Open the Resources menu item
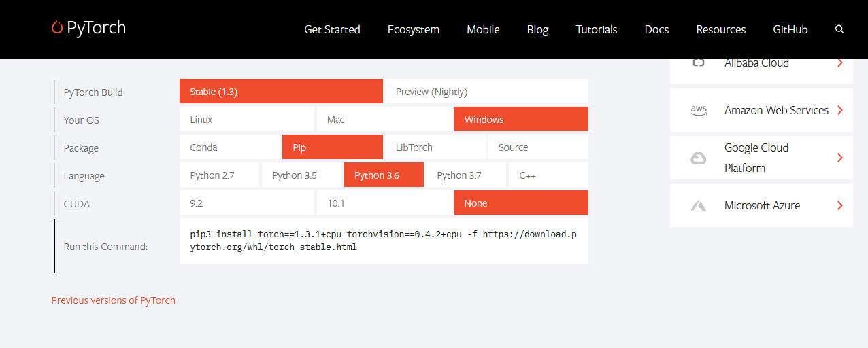This screenshot has width=868, height=348. point(721,29)
